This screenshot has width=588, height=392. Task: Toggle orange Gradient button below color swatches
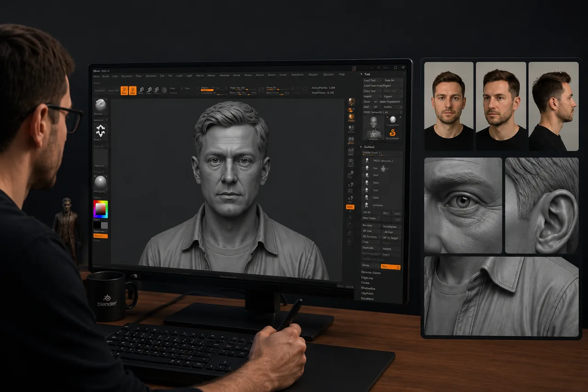[101, 236]
